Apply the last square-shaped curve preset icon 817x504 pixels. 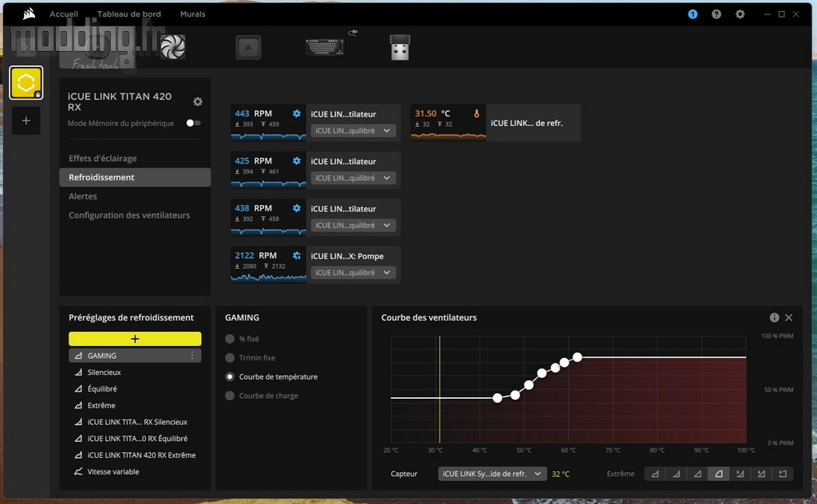coord(783,474)
